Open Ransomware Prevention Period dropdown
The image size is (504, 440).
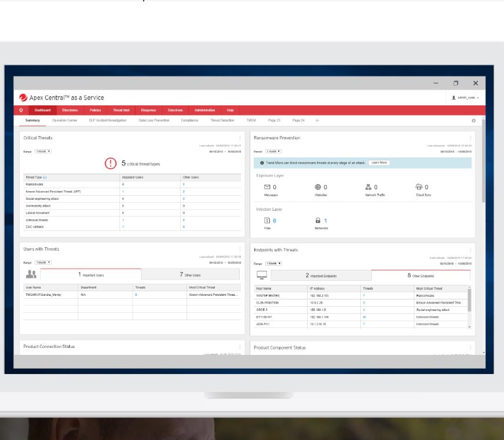click(x=273, y=151)
